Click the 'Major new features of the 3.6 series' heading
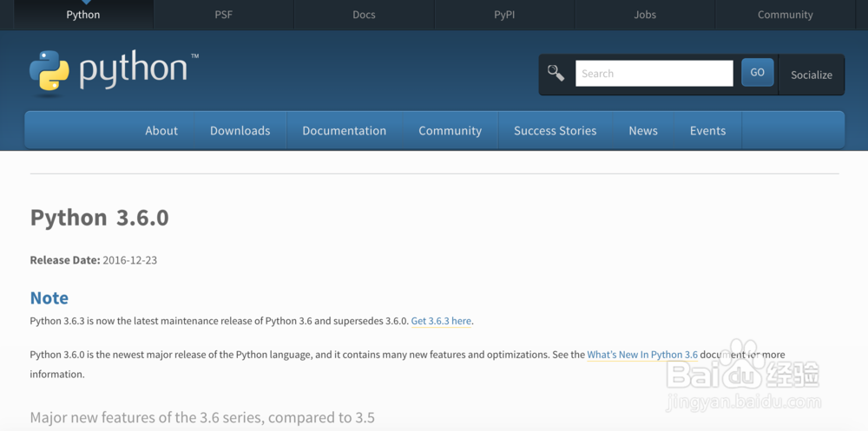 click(x=202, y=417)
